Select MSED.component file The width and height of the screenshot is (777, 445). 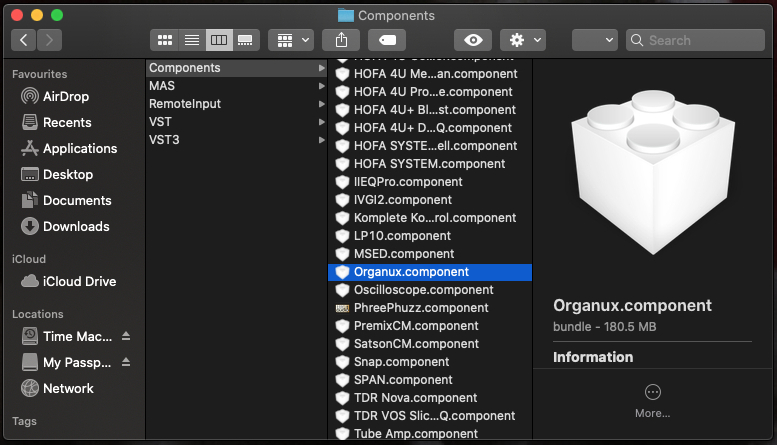click(x=430, y=254)
